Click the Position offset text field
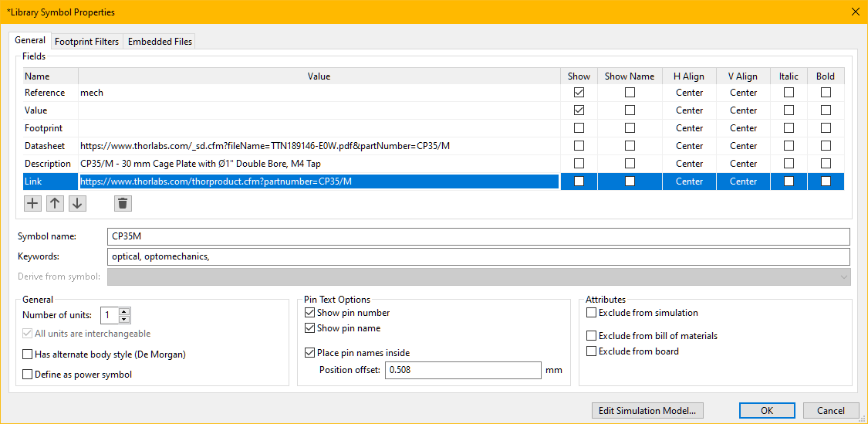The height and width of the screenshot is (424, 868). pos(463,370)
